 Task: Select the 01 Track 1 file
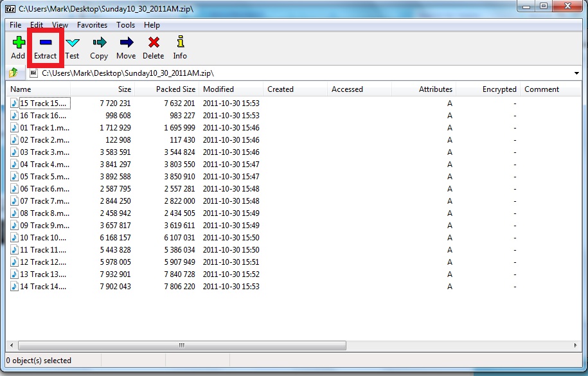click(x=44, y=128)
